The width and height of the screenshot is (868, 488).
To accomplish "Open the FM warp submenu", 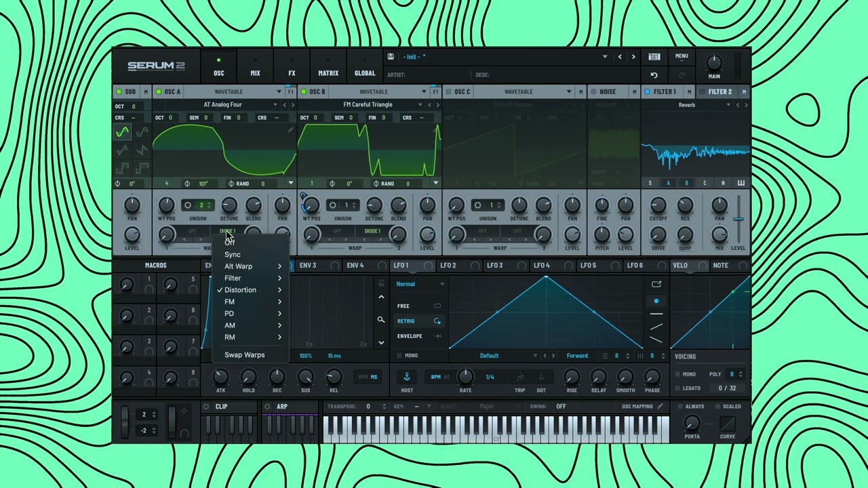I will pos(250,302).
